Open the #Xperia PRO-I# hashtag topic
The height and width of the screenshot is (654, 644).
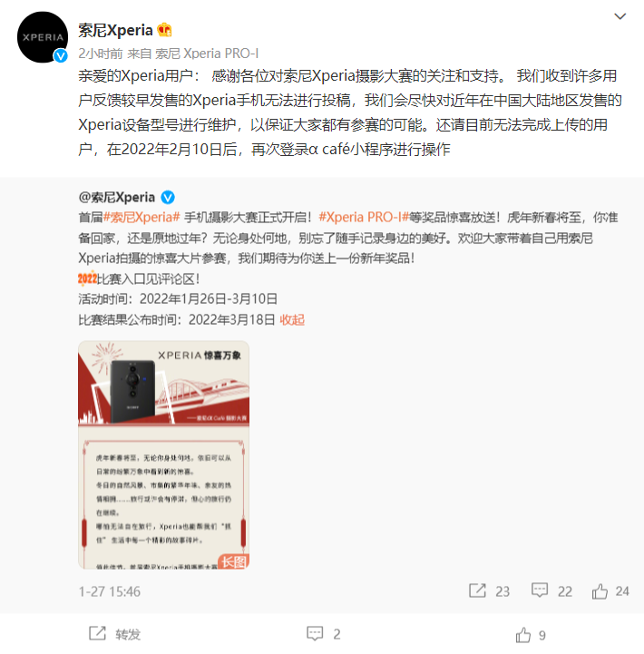(364, 218)
